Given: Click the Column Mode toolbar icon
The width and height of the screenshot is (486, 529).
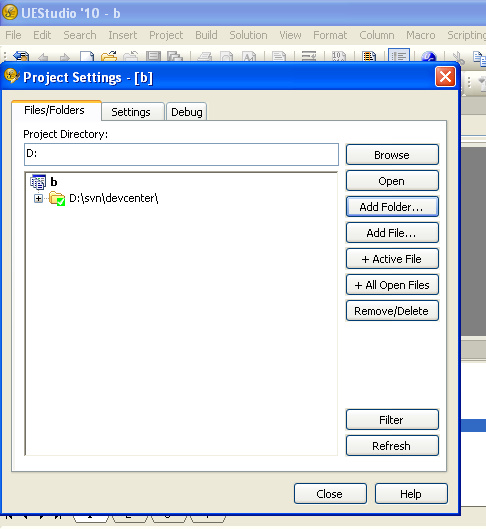Looking at the screenshot, I should [369, 56].
